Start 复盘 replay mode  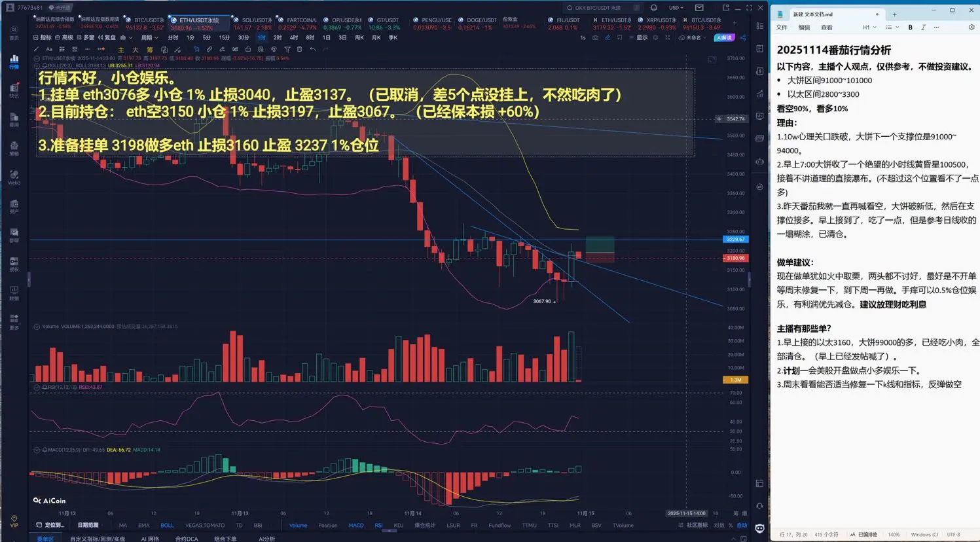[107, 37]
